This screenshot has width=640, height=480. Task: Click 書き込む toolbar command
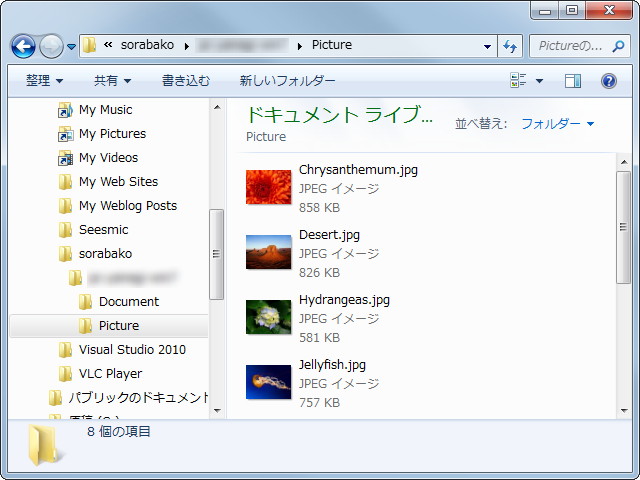tap(186, 81)
